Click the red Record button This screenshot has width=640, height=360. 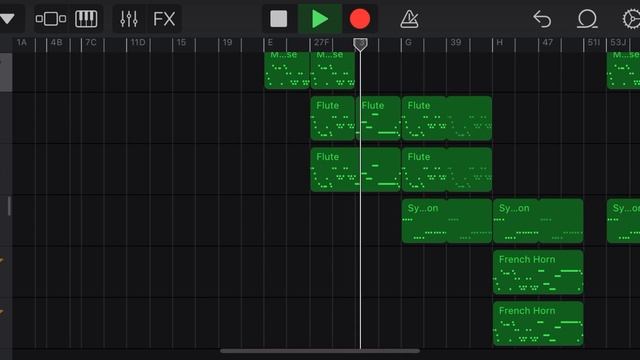[360, 19]
